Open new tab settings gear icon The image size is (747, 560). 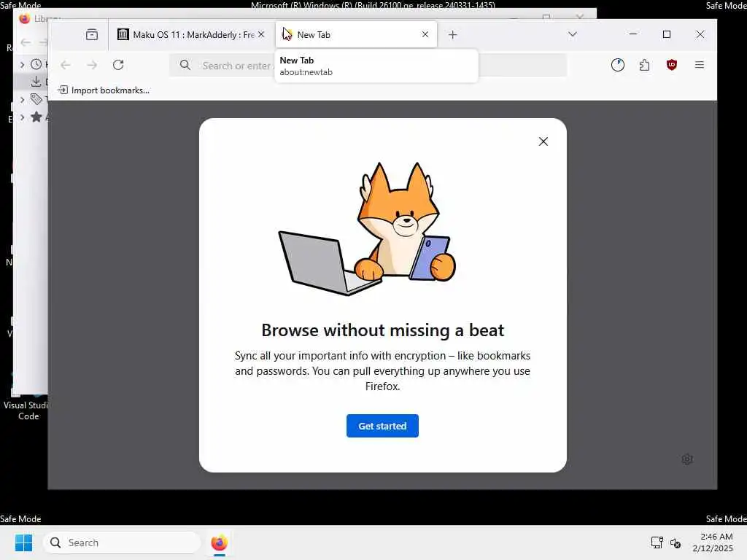click(x=686, y=459)
